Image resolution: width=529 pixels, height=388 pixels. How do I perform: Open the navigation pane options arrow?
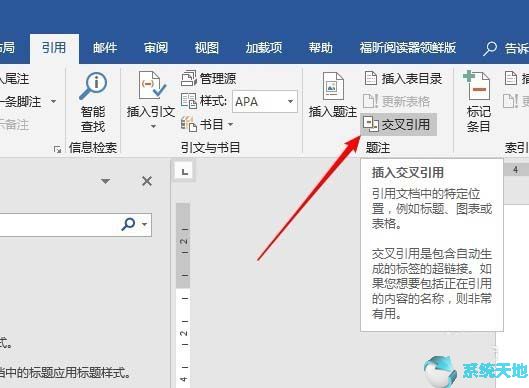pyautogui.click(x=105, y=182)
